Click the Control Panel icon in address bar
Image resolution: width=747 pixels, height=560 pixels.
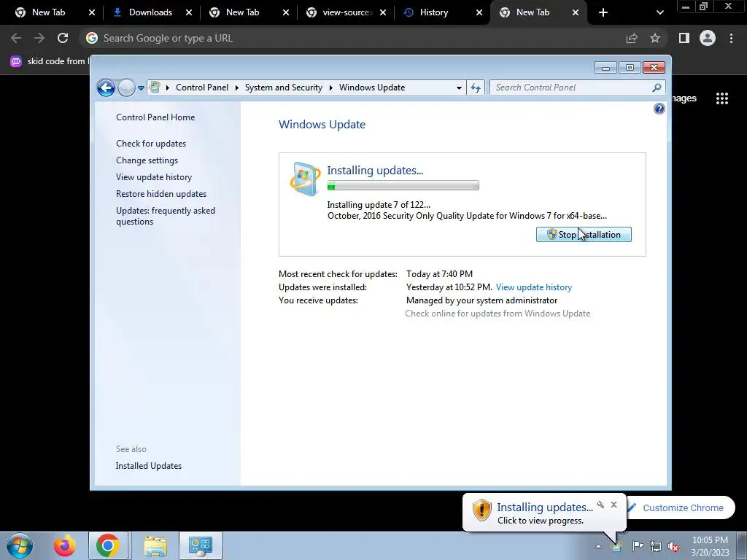pos(155,87)
